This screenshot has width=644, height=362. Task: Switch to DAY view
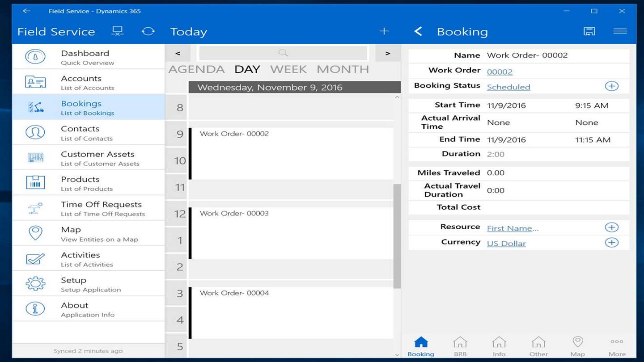(247, 69)
